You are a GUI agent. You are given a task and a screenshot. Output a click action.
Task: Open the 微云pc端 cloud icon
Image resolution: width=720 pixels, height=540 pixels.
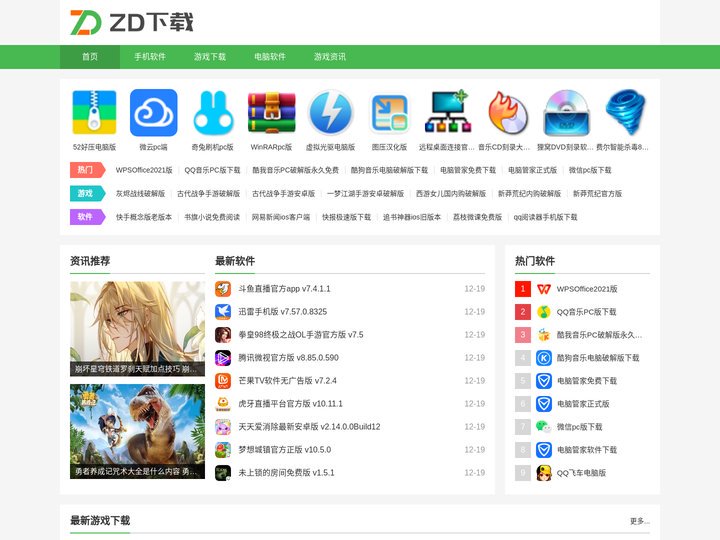pos(153,112)
